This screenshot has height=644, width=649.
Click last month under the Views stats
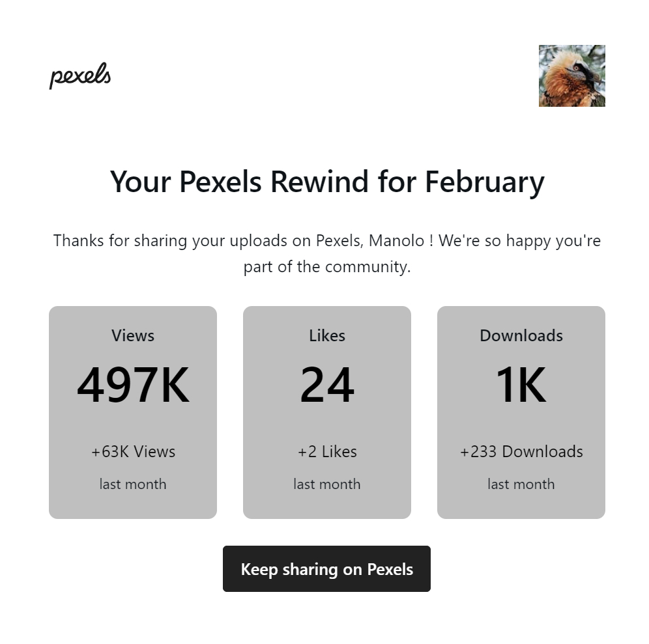(x=133, y=484)
